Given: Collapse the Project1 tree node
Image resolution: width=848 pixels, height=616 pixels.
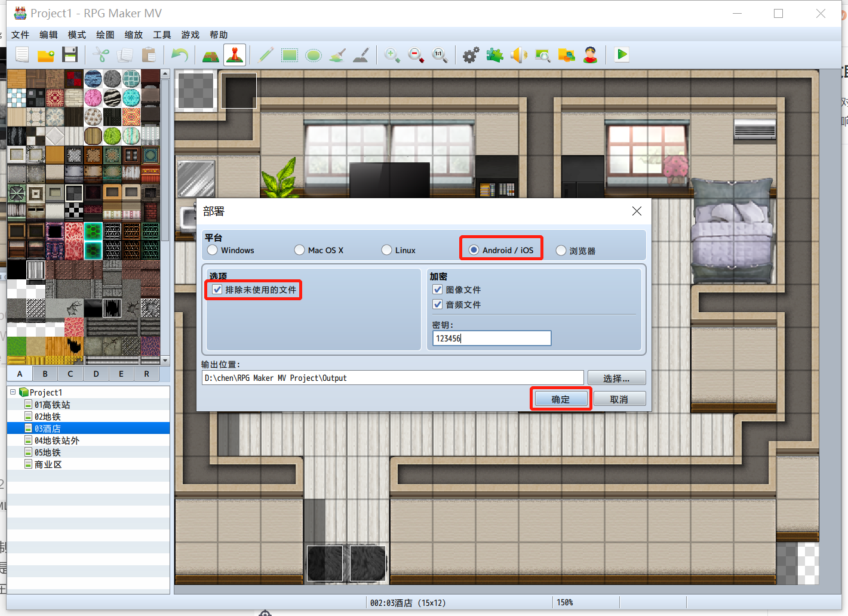Looking at the screenshot, I should tap(12, 392).
